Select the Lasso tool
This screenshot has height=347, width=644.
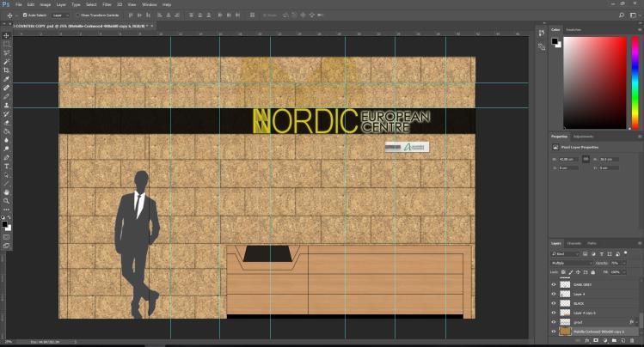[x=6, y=53]
